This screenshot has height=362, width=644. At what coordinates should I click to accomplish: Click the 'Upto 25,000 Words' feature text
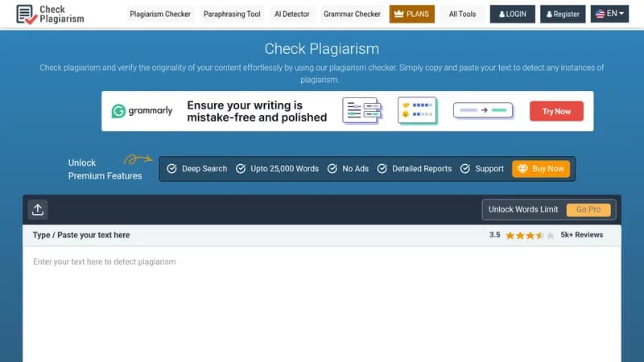click(x=285, y=169)
